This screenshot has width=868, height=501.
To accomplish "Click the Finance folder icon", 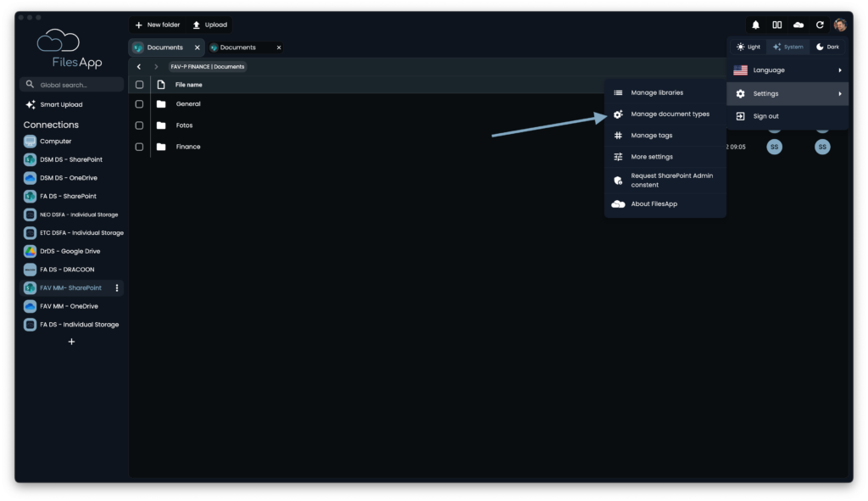I will (x=161, y=147).
